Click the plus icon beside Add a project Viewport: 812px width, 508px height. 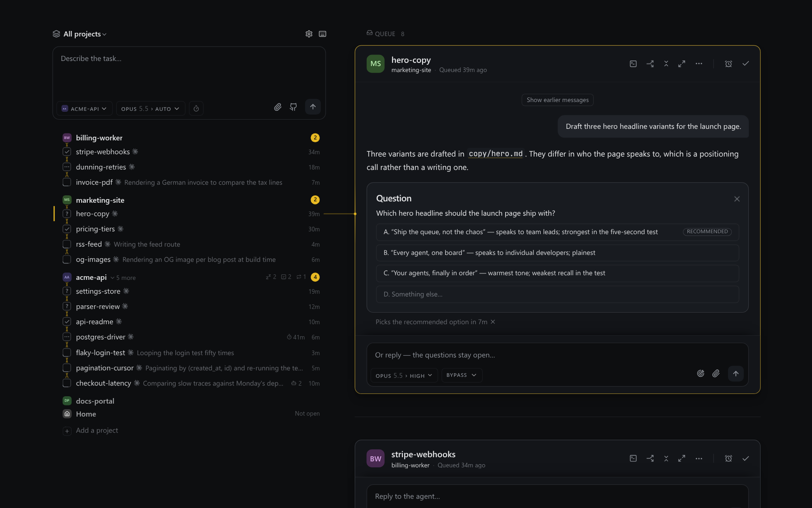(x=67, y=431)
